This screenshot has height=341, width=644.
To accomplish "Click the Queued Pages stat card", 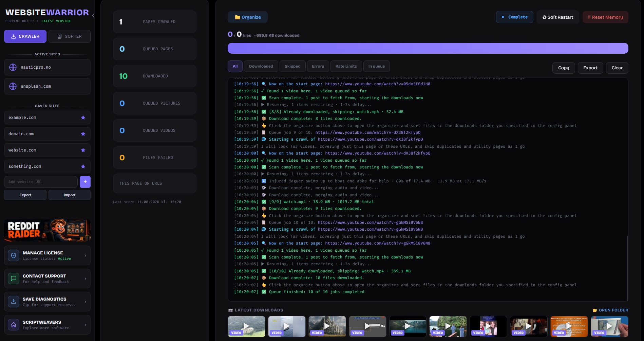I will pos(155,49).
